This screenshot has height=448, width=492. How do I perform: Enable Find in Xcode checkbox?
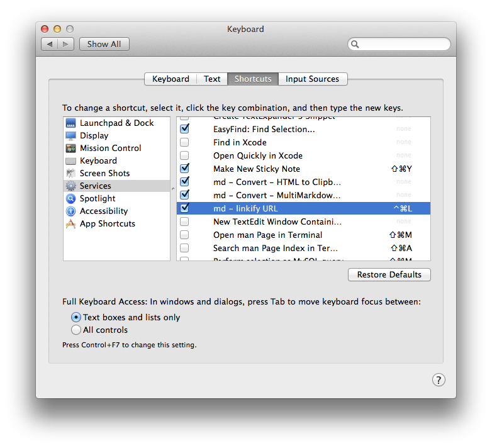point(184,142)
